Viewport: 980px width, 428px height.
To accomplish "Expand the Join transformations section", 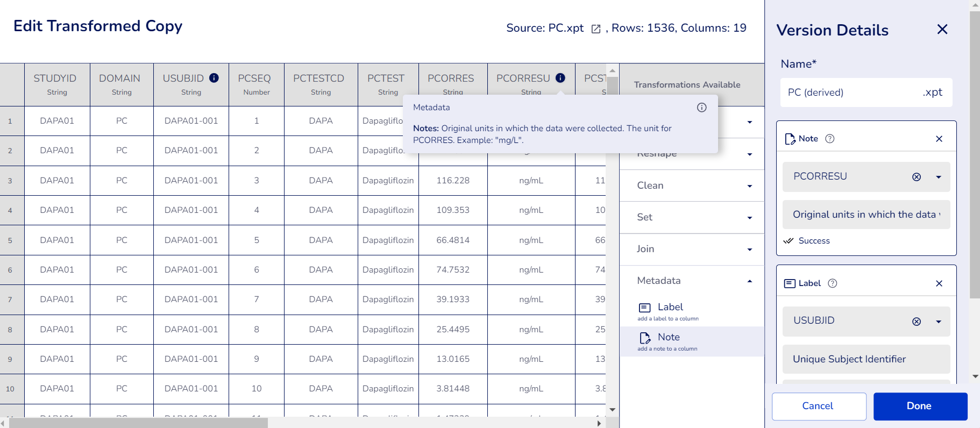I will [692, 249].
